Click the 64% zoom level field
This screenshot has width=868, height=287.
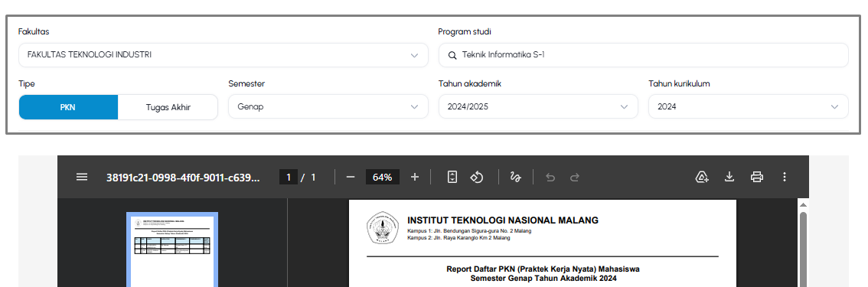383,177
